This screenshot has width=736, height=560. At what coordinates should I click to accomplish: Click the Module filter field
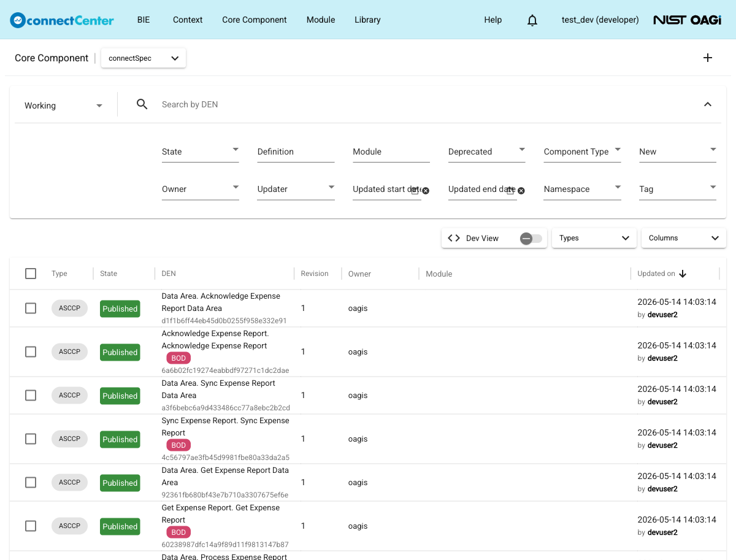click(x=391, y=152)
